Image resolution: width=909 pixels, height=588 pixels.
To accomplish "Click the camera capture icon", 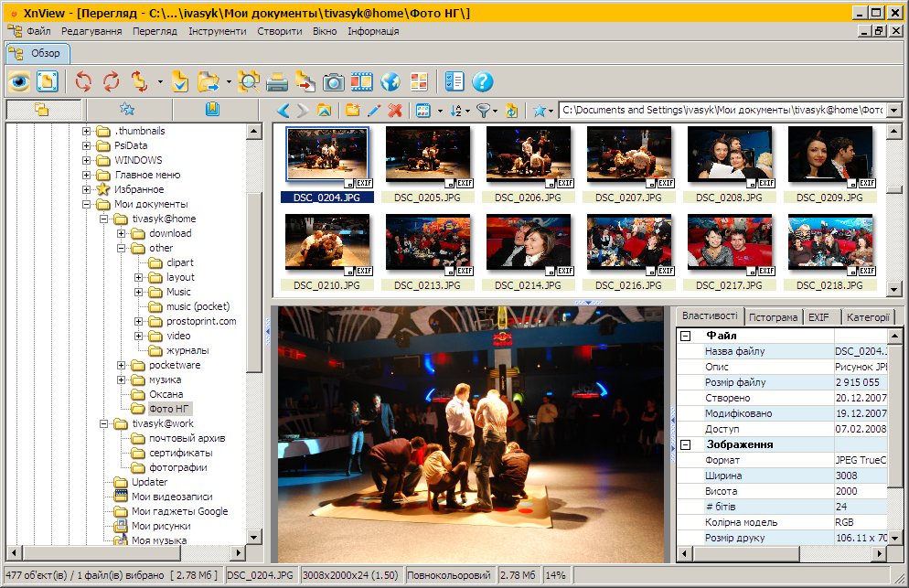I will point(334,81).
